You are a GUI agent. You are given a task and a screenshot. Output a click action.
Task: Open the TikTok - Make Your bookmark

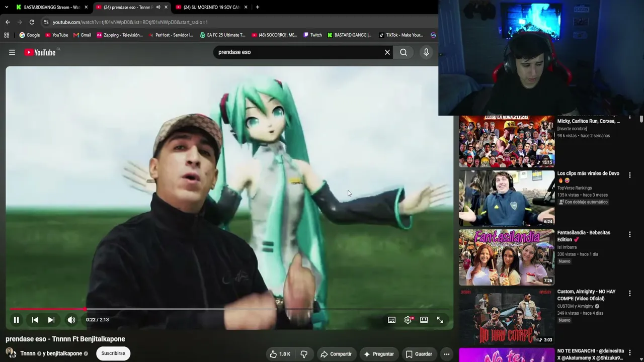401,35
